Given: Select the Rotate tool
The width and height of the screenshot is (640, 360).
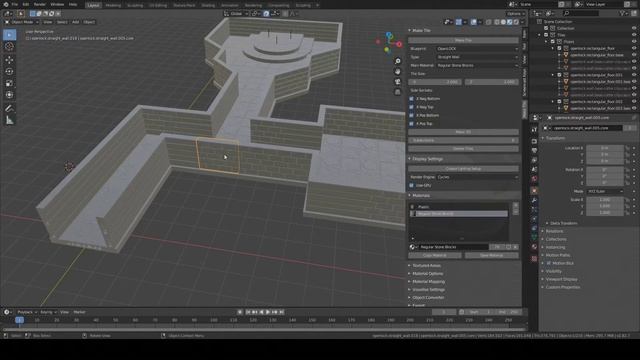Looking at the screenshot, I should [x=9, y=71].
